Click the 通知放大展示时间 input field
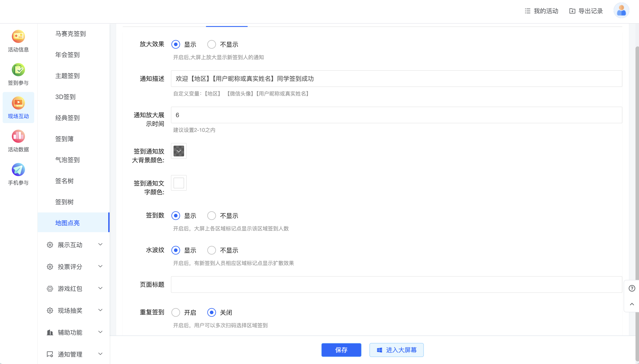The height and width of the screenshot is (364, 639). 396,115
